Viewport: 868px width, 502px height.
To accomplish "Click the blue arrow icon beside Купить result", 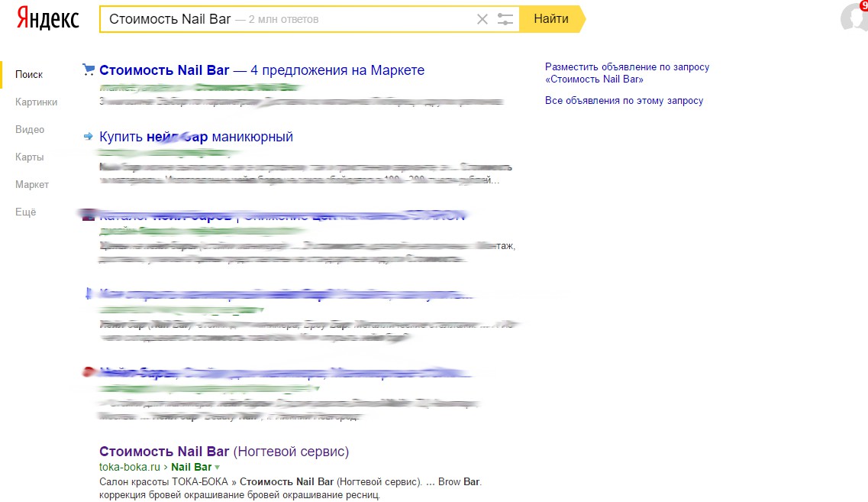I will (88, 136).
